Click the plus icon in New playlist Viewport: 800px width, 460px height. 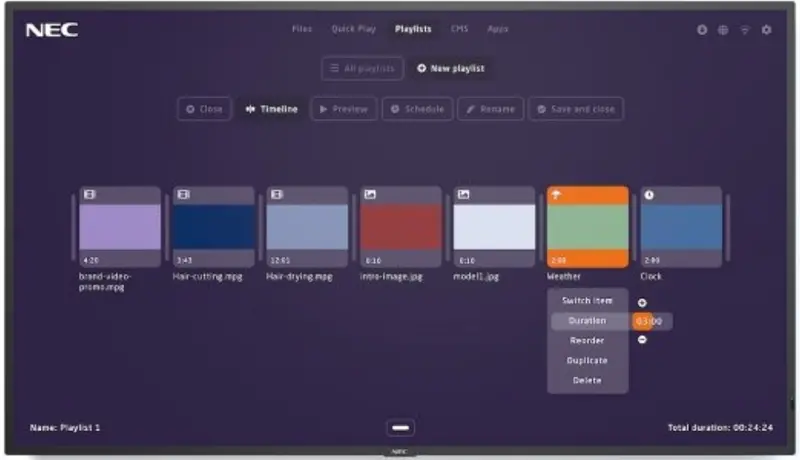pyautogui.click(x=421, y=68)
